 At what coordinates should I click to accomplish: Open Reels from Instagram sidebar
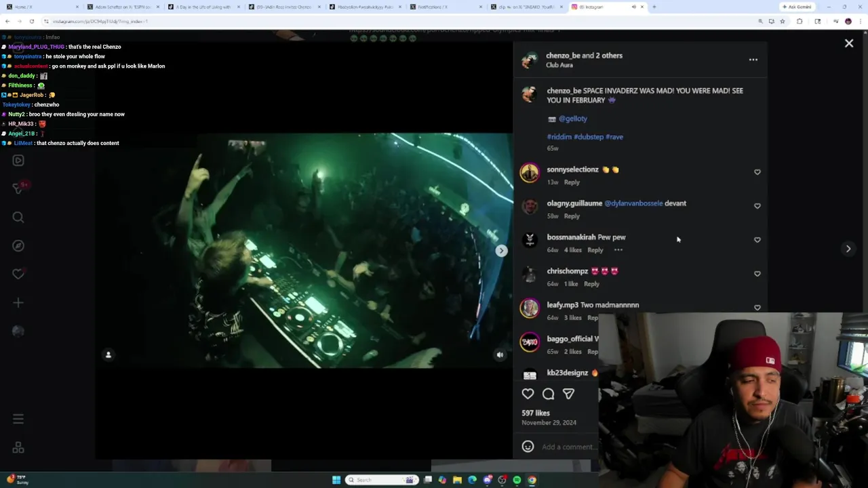(18, 161)
